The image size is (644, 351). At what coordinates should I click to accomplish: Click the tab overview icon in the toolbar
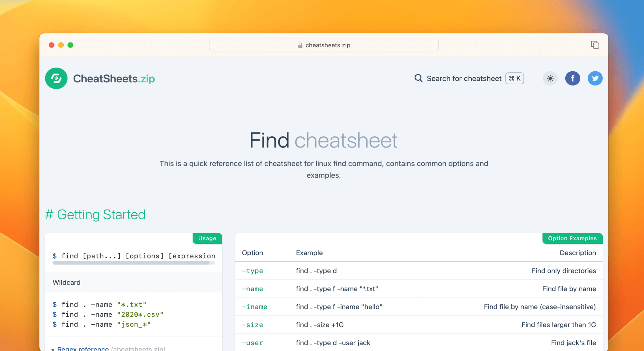tap(595, 45)
